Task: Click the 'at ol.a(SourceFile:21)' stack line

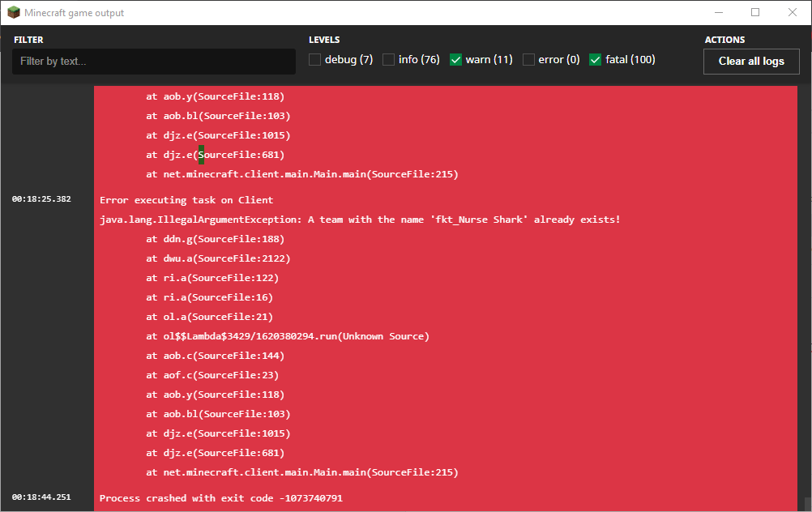Action: point(209,317)
